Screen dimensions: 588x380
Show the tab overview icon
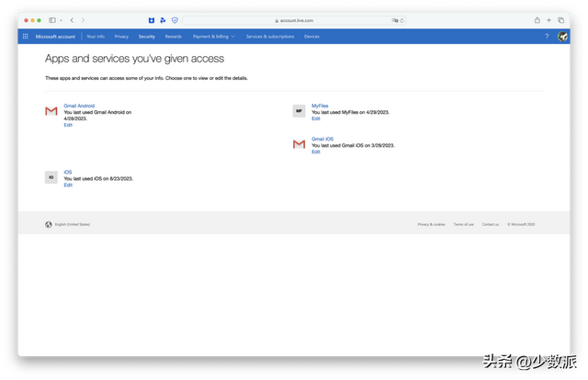click(561, 20)
